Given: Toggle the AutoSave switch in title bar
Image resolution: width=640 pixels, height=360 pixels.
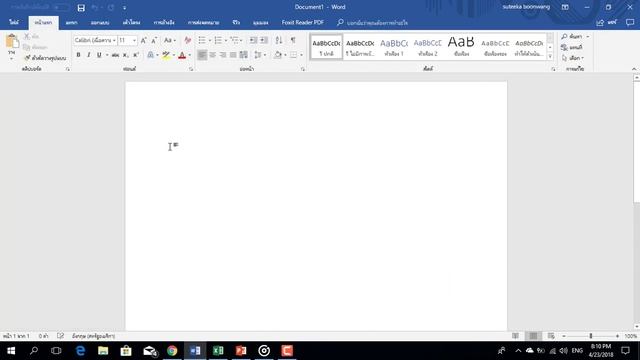Looking at the screenshot, I should (x=61, y=7).
